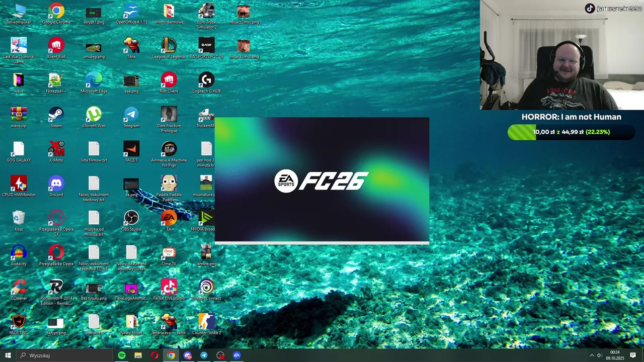Open the Ome.TV desktop shortcut
Image resolution: width=644 pixels, height=362 pixels.
[x=169, y=255]
